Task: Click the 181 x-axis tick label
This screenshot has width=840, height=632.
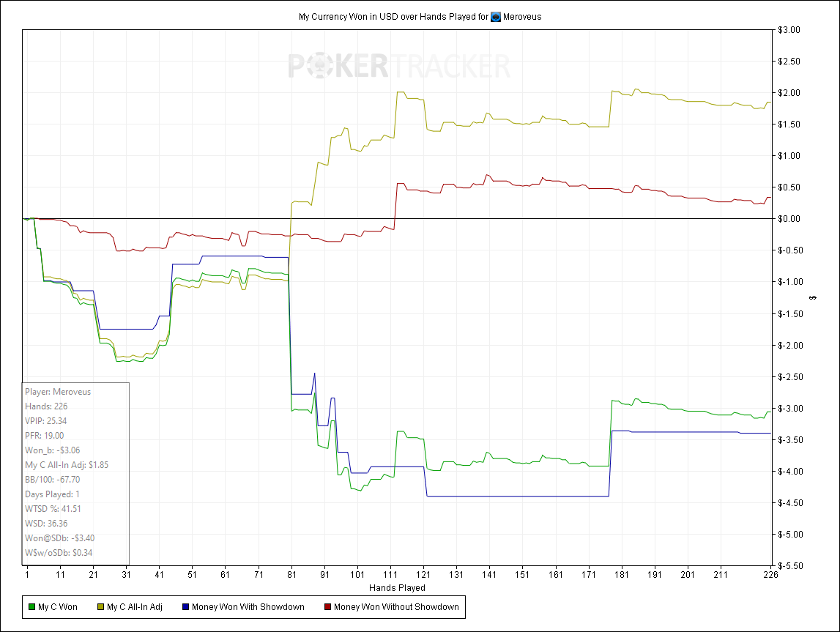Action: click(x=622, y=575)
